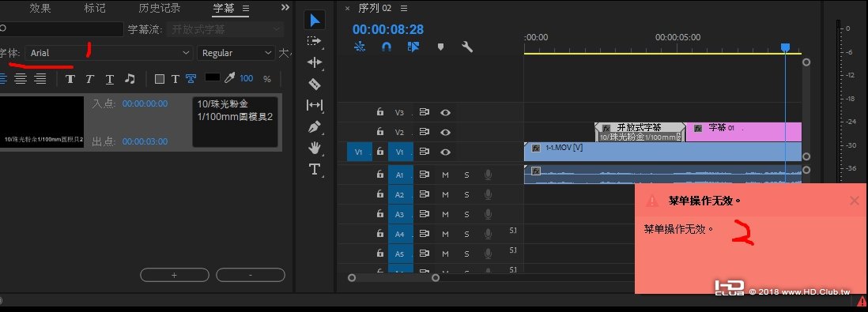The height and width of the screenshot is (312, 868).
Task: Select the Type tool
Action: tap(315, 169)
